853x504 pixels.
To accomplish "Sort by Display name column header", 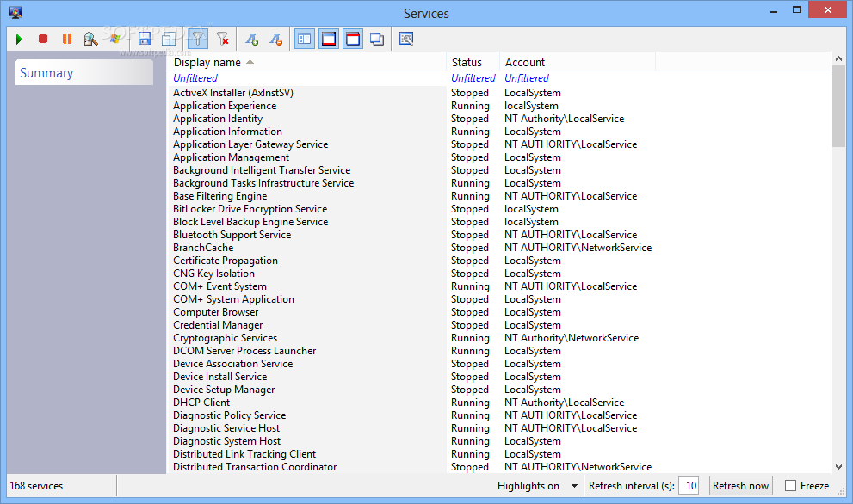I will [306, 63].
